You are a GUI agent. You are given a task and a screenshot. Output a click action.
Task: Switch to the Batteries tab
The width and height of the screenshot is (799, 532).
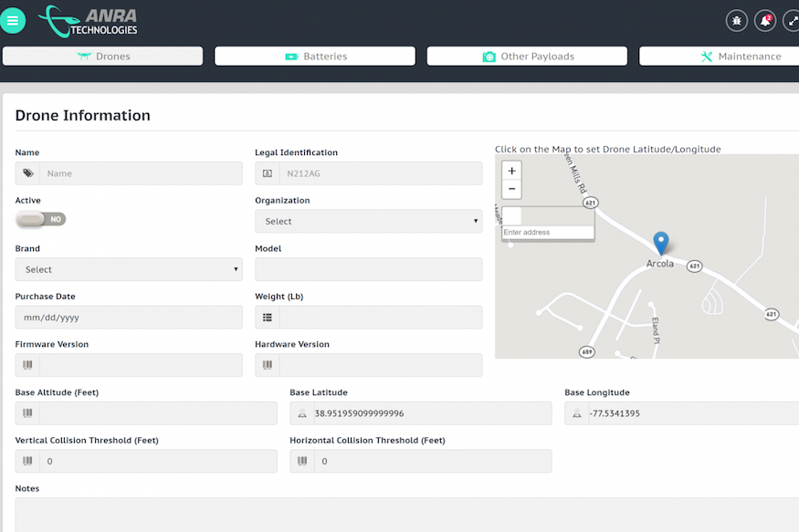point(315,57)
